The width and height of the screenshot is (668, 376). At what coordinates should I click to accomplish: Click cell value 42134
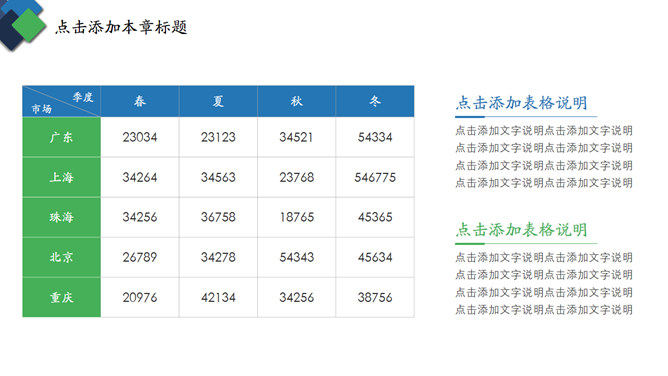[x=218, y=297]
